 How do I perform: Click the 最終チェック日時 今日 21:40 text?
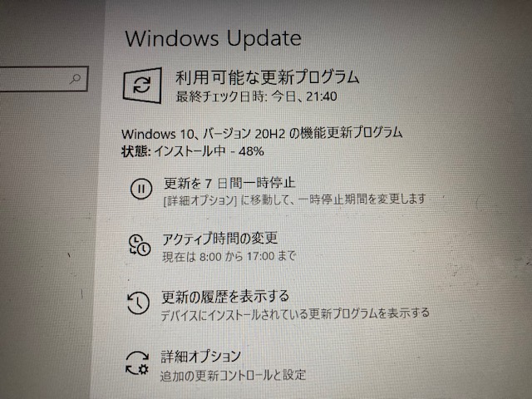257,96
